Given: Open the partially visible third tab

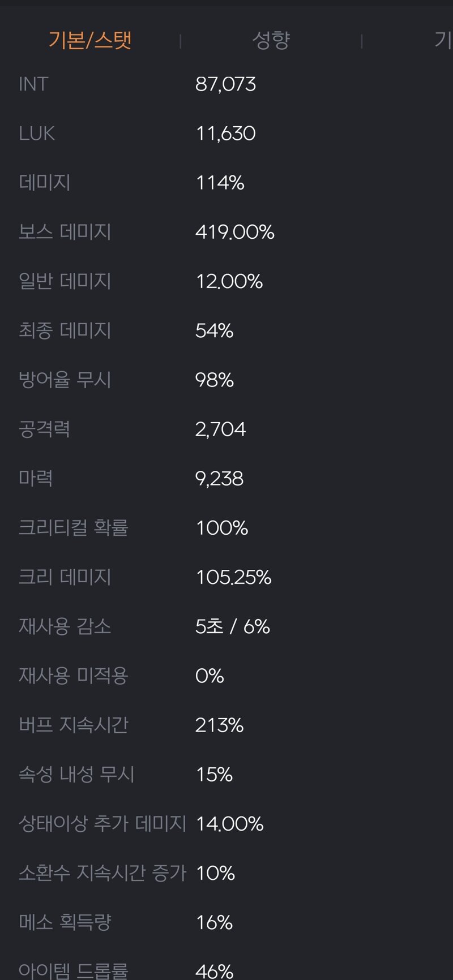Looking at the screenshot, I should (x=443, y=40).
